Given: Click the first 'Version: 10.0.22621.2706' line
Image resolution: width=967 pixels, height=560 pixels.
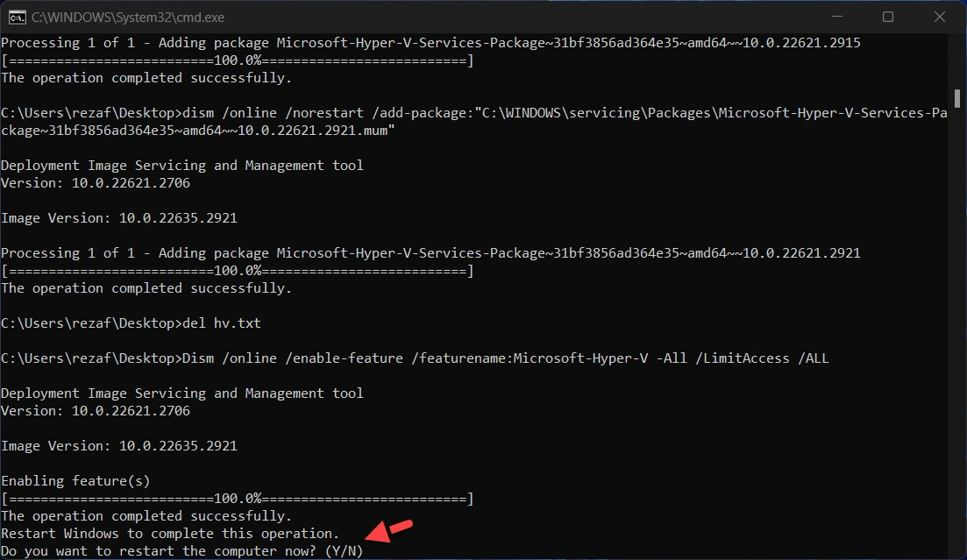Looking at the screenshot, I should pos(96,183).
